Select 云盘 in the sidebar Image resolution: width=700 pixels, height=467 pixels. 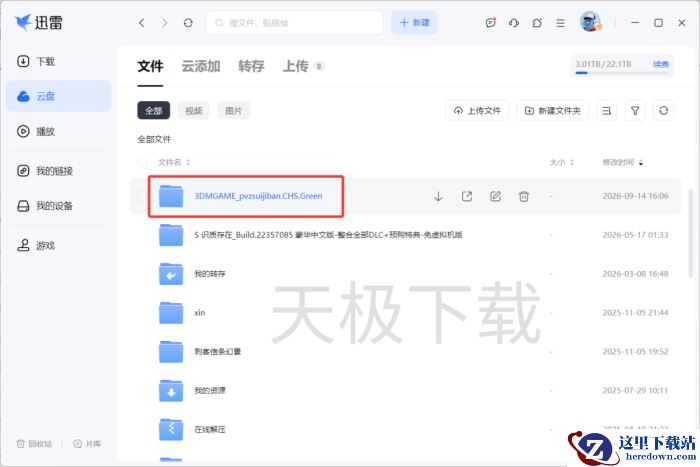[x=58, y=96]
